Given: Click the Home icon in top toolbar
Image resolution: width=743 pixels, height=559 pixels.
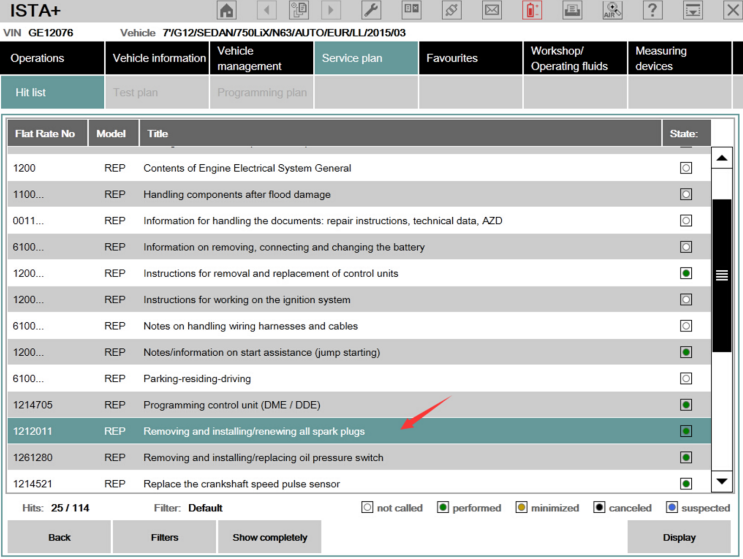Looking at the screenshot, I should coord(227,11).
